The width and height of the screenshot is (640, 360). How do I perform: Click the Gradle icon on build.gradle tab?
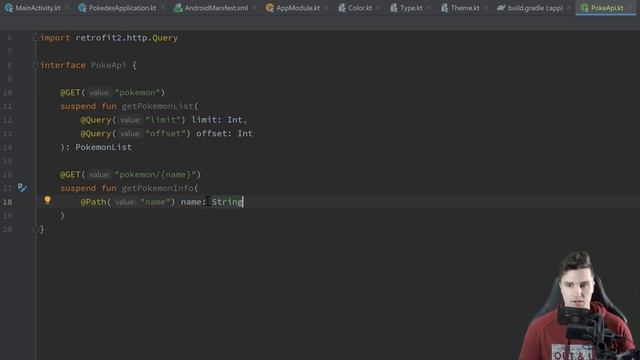click(501, 8)
